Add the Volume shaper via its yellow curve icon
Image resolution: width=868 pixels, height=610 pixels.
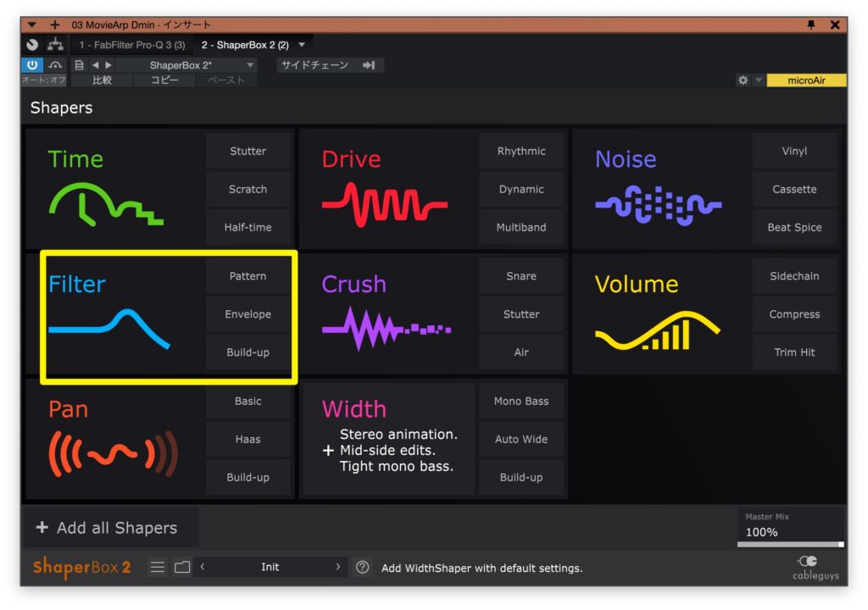click(x=657, y=331)
